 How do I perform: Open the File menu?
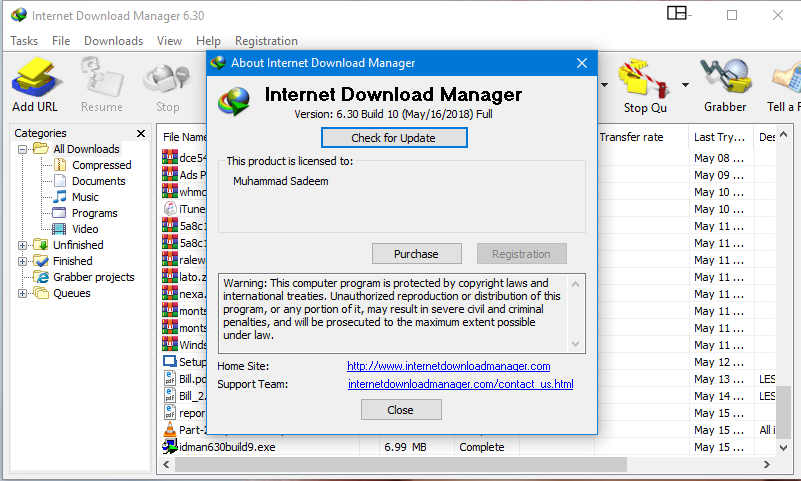coord(61,41)
